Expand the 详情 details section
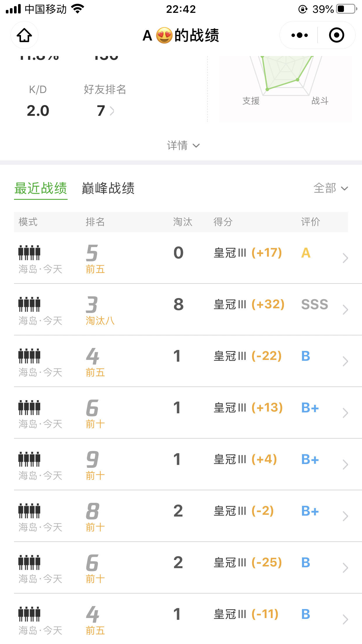The image size is (362, 644). (x=183, y=145)
